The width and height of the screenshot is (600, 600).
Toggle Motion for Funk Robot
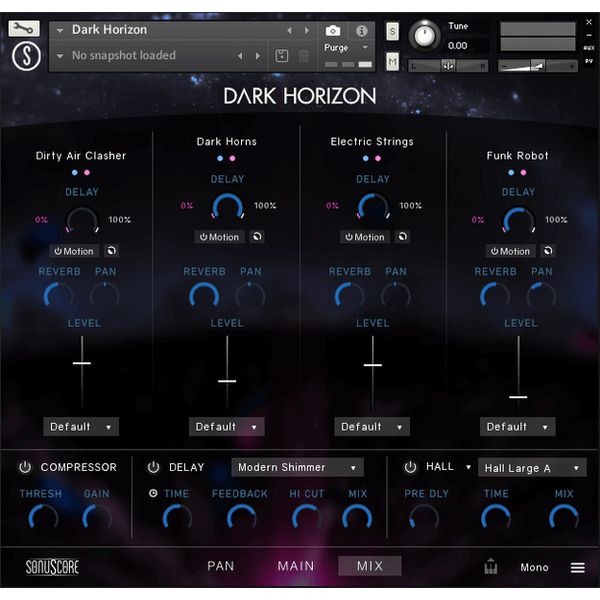coord(510,251)
